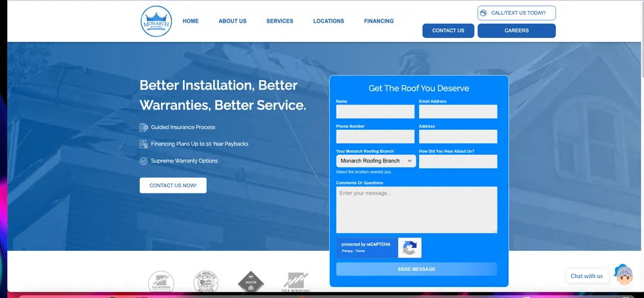Image resolution: width=644 pixels, height=298 pixels.
Task: Click the Financing Plans icon
Action: point(144,144)
